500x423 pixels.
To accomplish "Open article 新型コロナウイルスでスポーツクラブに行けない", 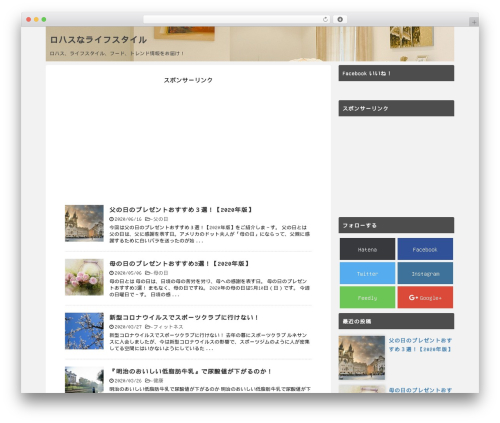I will [184, 317].
